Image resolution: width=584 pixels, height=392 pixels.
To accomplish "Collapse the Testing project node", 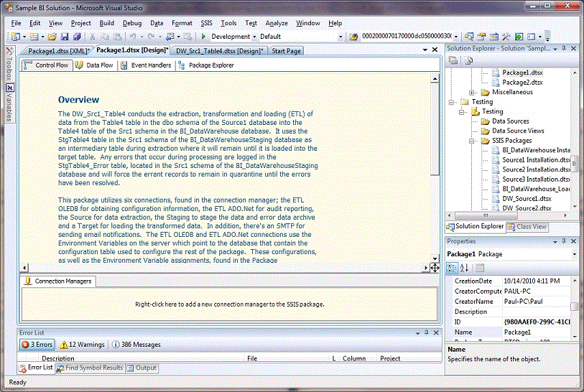I will tap(461, 112).
